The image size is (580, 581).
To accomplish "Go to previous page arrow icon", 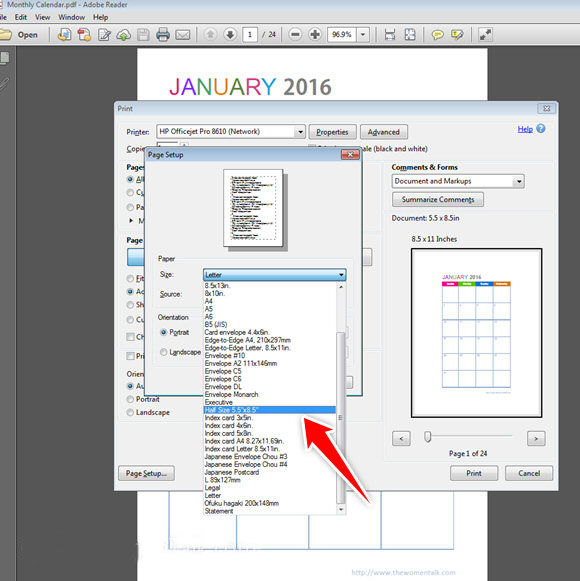I will pyautogui.click(x=211, y=35).
